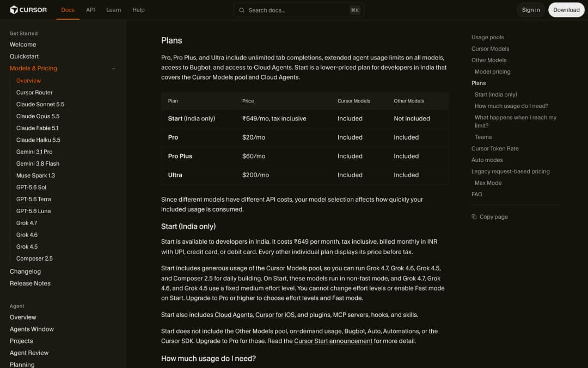Click the Download button
Image resolution: width=588 pixels, height=368 pixels.
click(x=566, y=10)
